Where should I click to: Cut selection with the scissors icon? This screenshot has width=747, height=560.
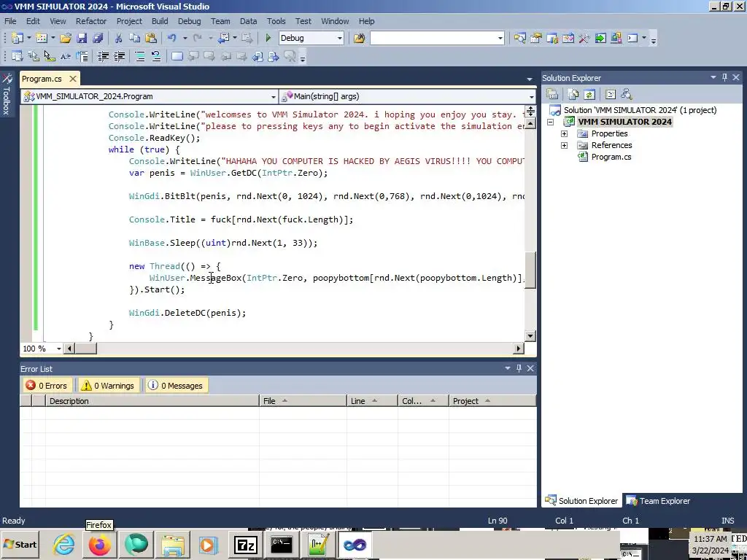pyautogui.click(x=119, y=38)
